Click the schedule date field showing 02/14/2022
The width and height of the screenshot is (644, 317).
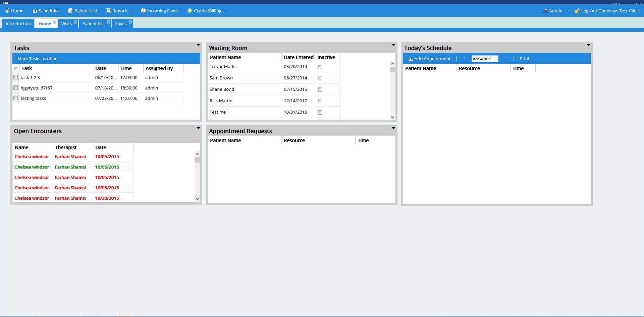pyautogui.click(x=485, y=59)
